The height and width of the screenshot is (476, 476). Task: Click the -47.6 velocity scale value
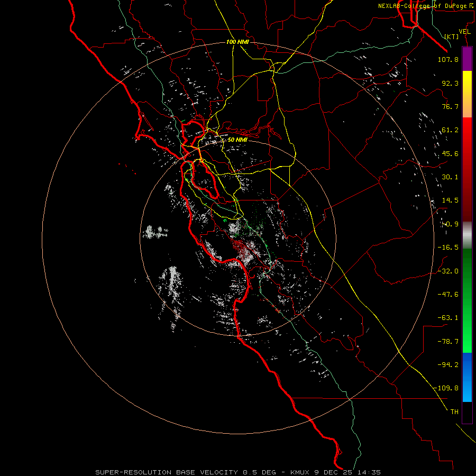(448, 295)
